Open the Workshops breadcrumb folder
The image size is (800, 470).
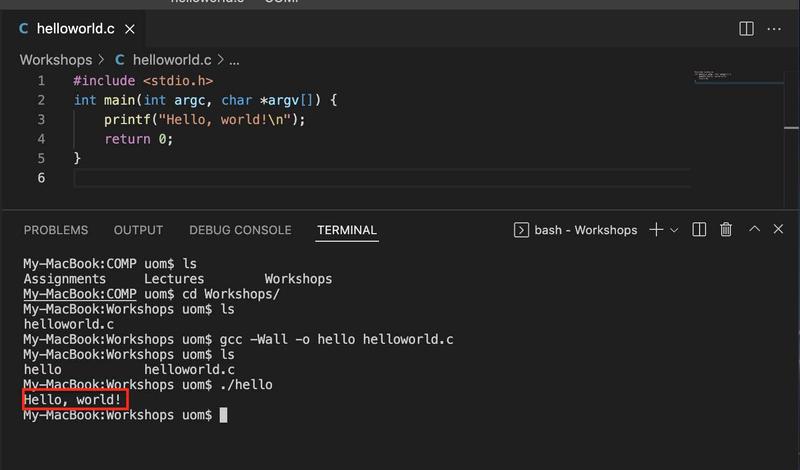pyautogui.click(x=55, y=60)
